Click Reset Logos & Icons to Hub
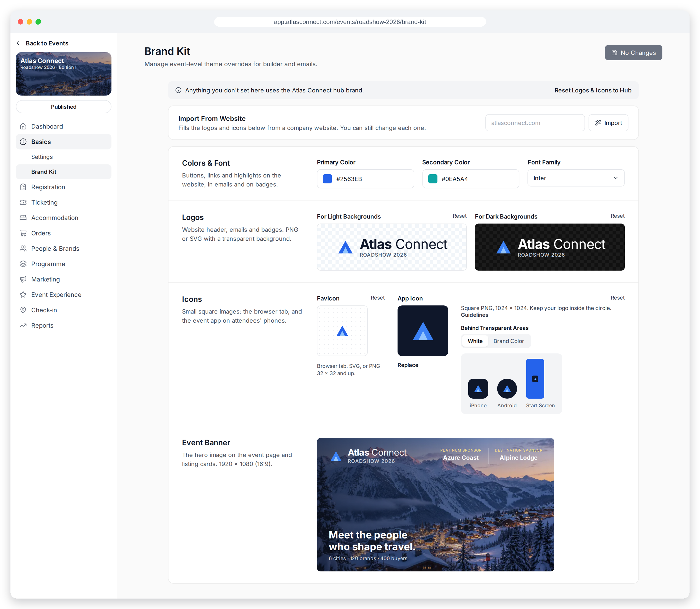 point(593,90)
